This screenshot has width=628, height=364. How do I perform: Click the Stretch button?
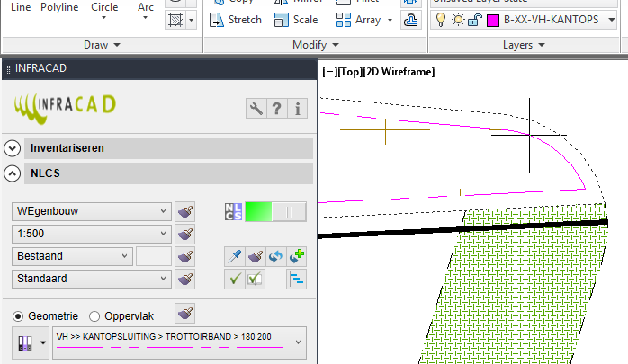pos(236,19)
